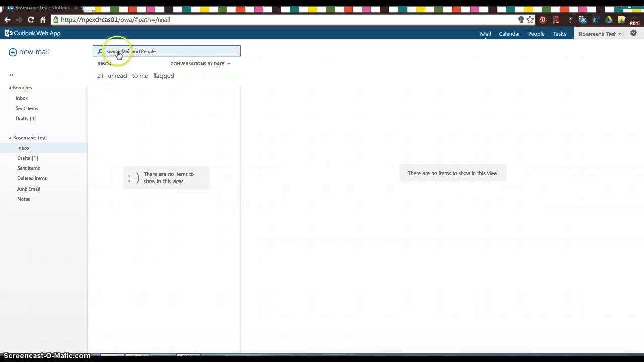The height and width of the screenshot is (362, 644).
Task: Click the search Mail and People field
Action: [167, 51]
